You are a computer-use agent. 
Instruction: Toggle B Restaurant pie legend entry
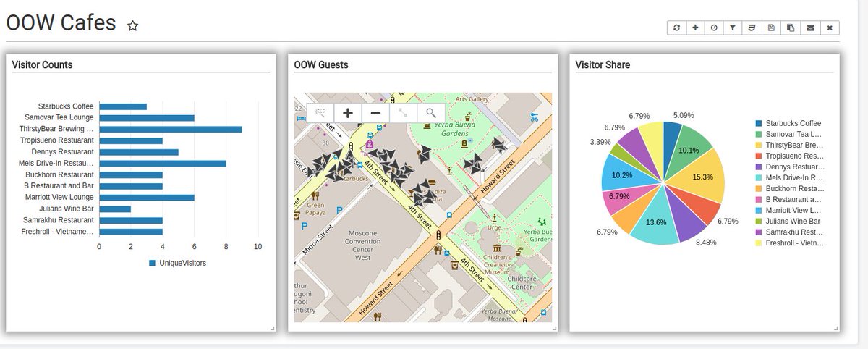point(788,199)
